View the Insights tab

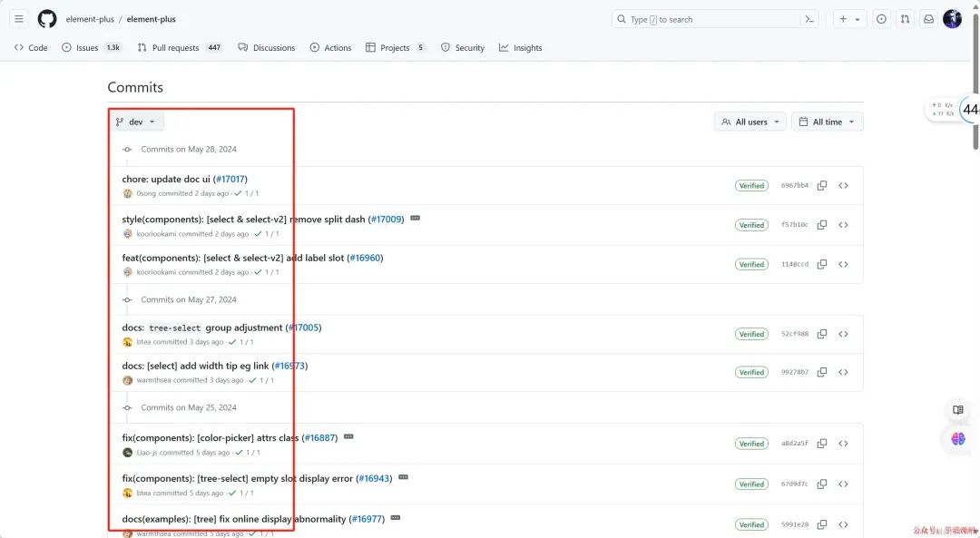[521, 47]
